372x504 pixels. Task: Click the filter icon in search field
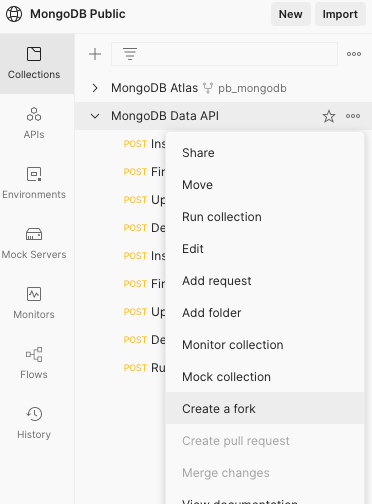tap(130, 54)
